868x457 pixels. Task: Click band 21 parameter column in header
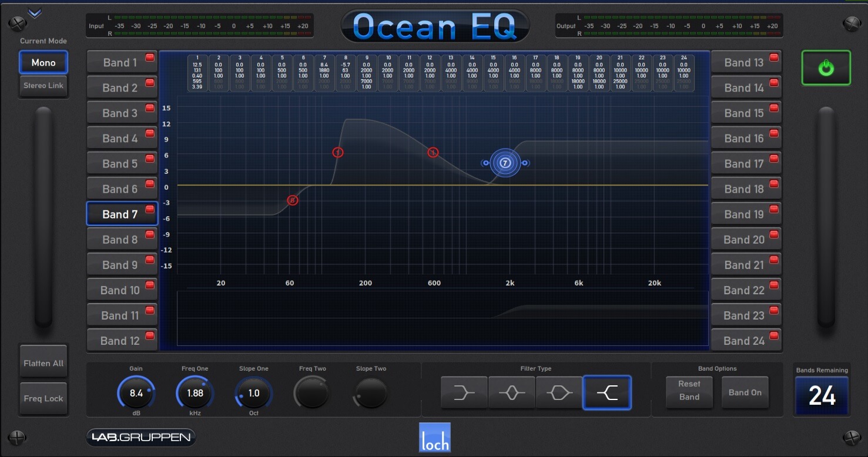(x=621, y=73)
